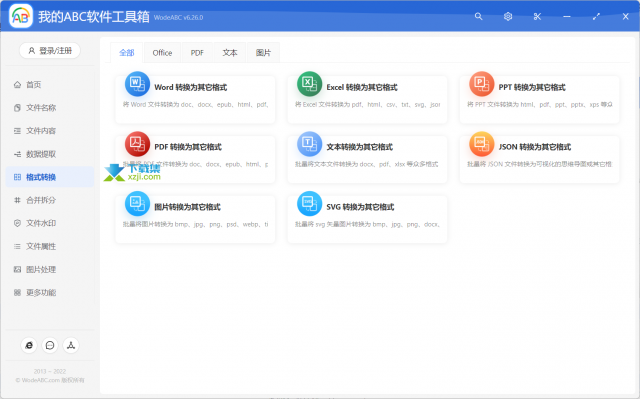This screenshot has width=640, height=399.
Task: Open 文件水印 in the sidebar
Action: click(x=50, y=223)
